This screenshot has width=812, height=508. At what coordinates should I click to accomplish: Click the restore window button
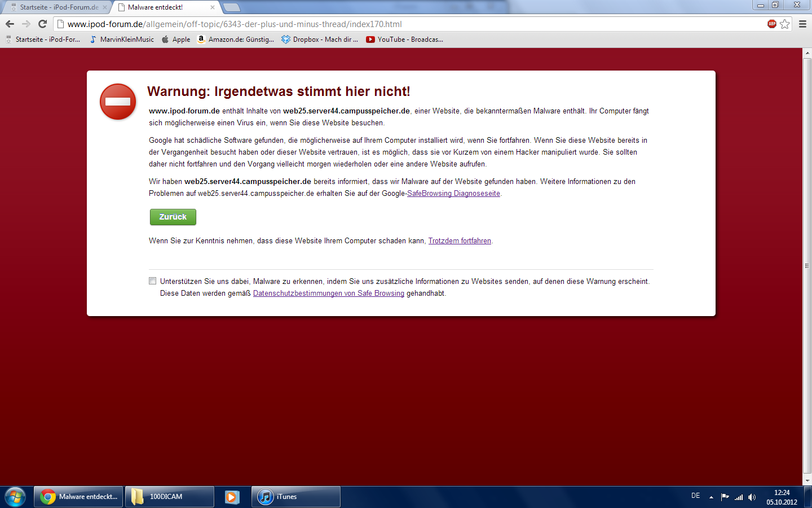click(775, 5)
